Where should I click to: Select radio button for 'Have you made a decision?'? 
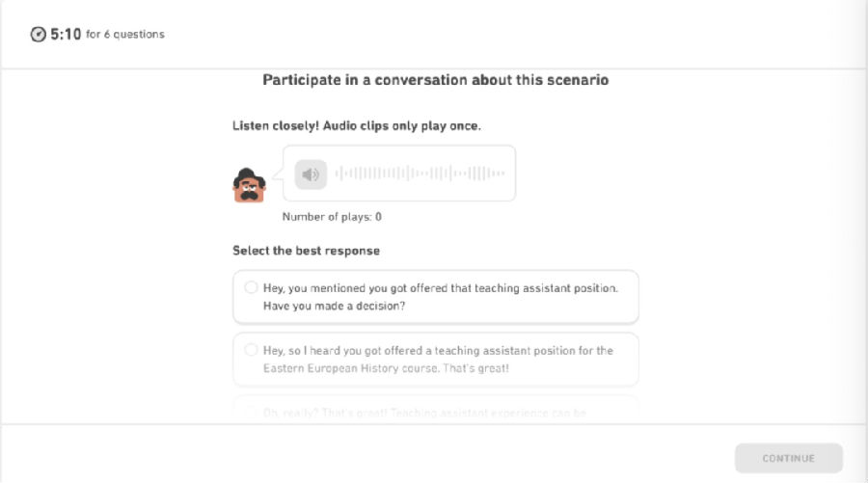[x=251, y=287]
